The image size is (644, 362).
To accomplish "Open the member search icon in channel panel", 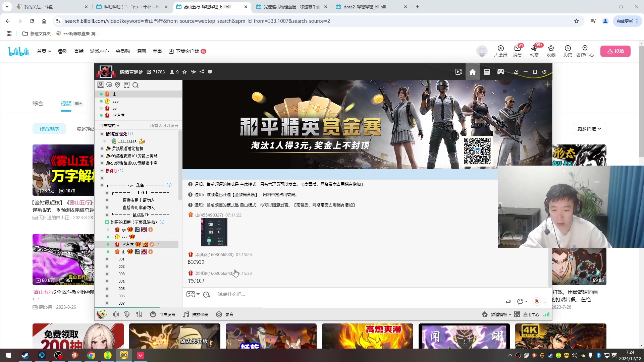I will 136,85.
